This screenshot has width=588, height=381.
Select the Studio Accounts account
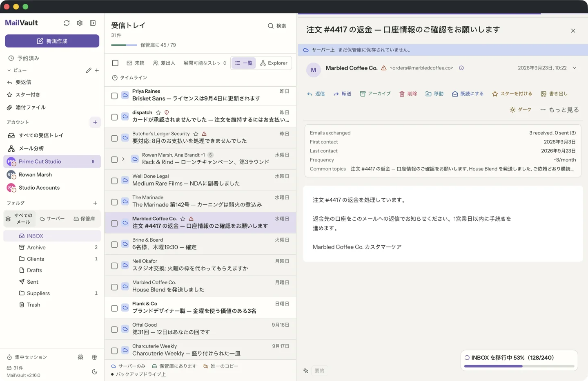point(52,188)
